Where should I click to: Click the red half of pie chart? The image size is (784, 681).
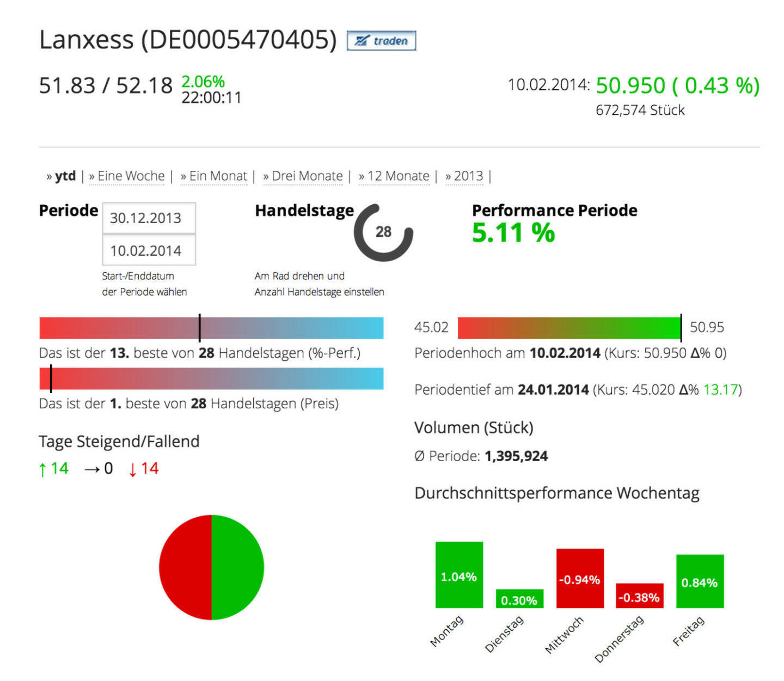pos(185,567)
